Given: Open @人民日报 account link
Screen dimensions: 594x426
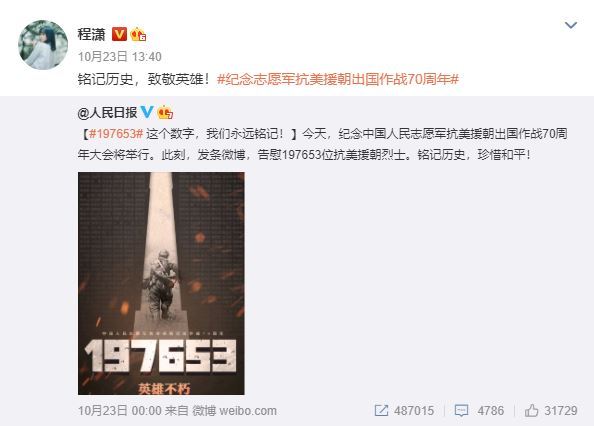Looking at the screenshot, I should tap(108, 112).
